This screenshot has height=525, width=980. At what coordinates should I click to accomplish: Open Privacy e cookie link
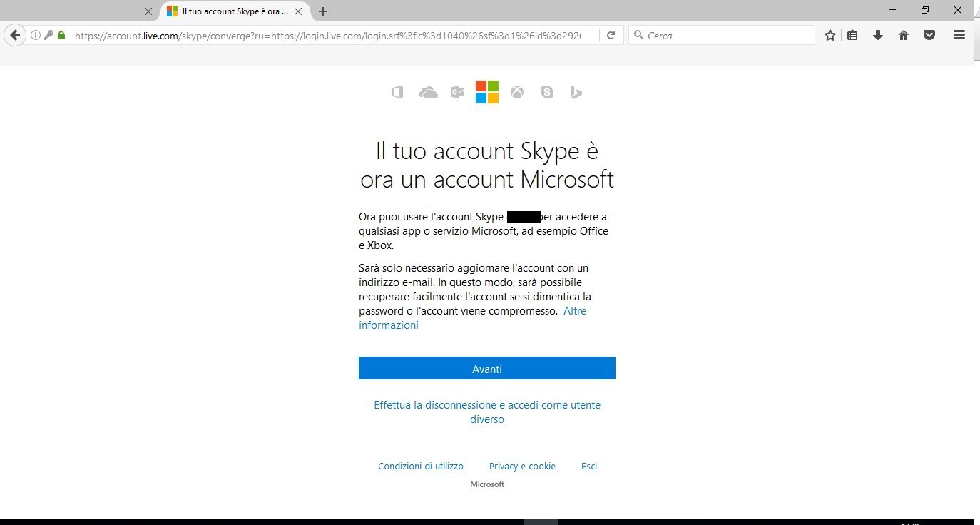(x=522, y=466)
